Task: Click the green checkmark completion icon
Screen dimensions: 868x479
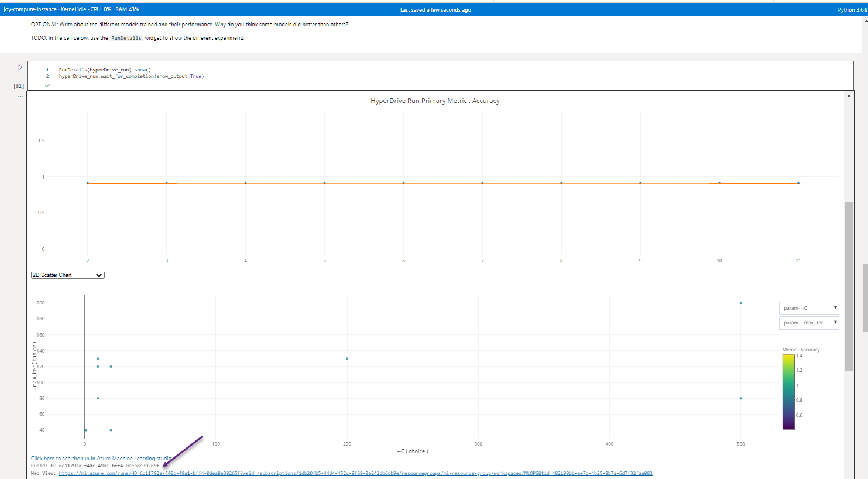Action: point(47,85)
